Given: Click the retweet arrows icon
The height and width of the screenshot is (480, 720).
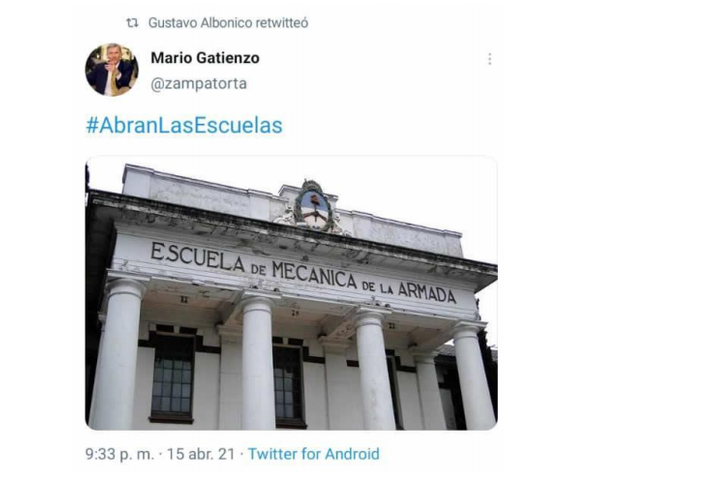Looking at the screenshot, I should click(x=132, y=23).
